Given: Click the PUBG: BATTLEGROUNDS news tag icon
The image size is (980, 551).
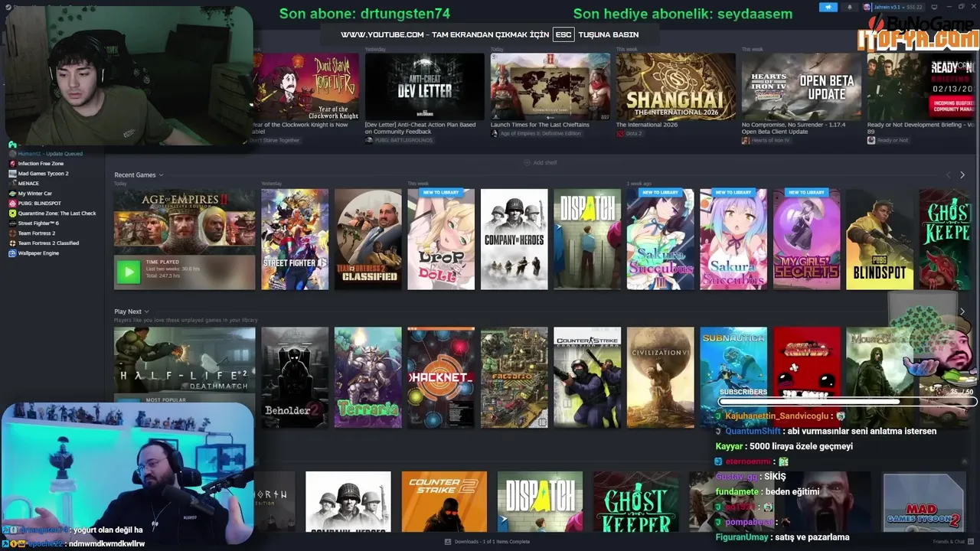Looking at the screenshot, I should click(x=369, y=141).
